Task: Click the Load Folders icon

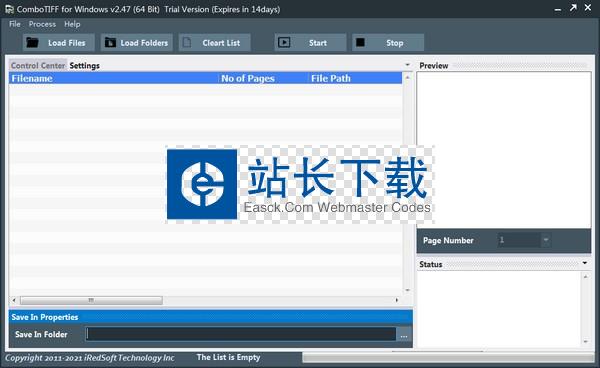Action: 110,42
